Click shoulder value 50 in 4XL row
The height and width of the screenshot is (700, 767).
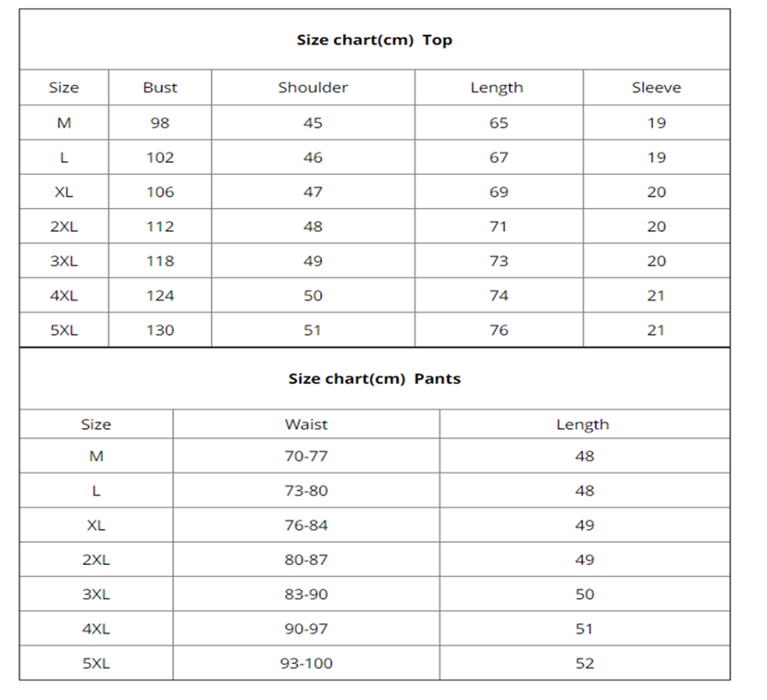[313, 296]
